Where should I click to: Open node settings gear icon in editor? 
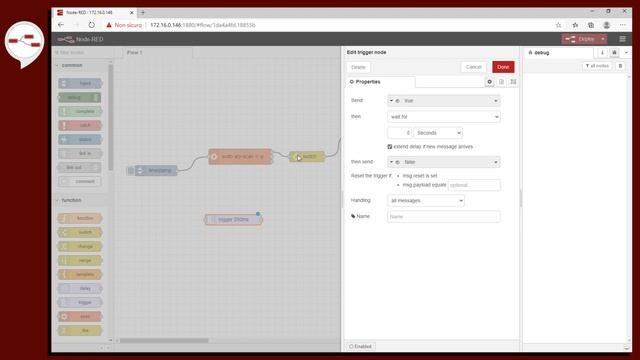pyautogui.click(x=489, y=82)
